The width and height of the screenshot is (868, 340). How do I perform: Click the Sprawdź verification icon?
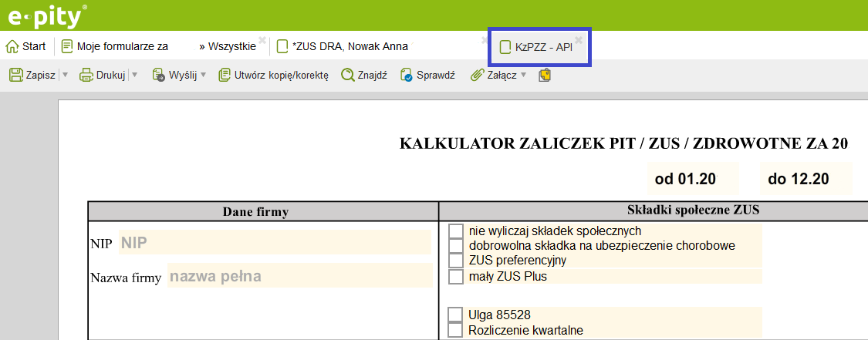pos(407,75)
